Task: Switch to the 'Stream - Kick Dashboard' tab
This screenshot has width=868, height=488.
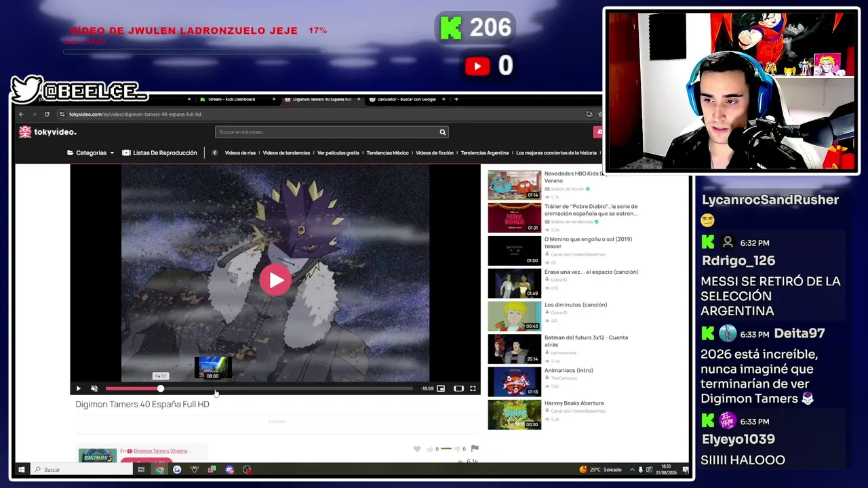Action: coord(231,100)
